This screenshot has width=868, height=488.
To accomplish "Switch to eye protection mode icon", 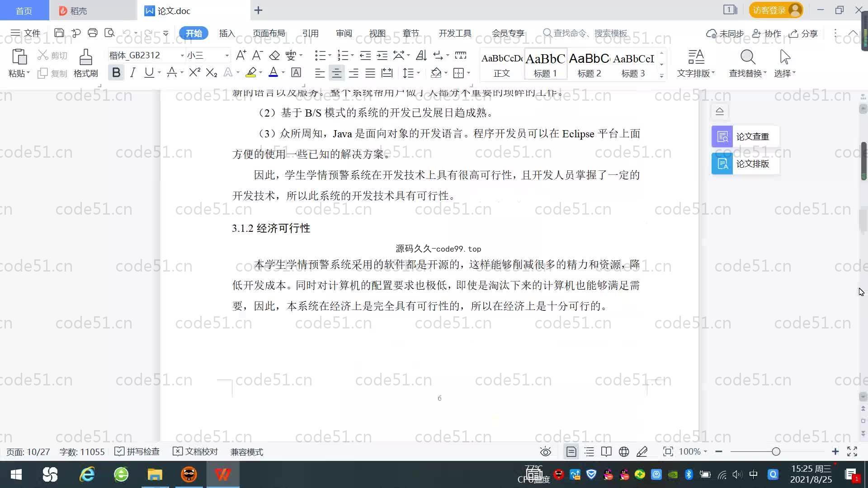I will click(x=546, y=452).
